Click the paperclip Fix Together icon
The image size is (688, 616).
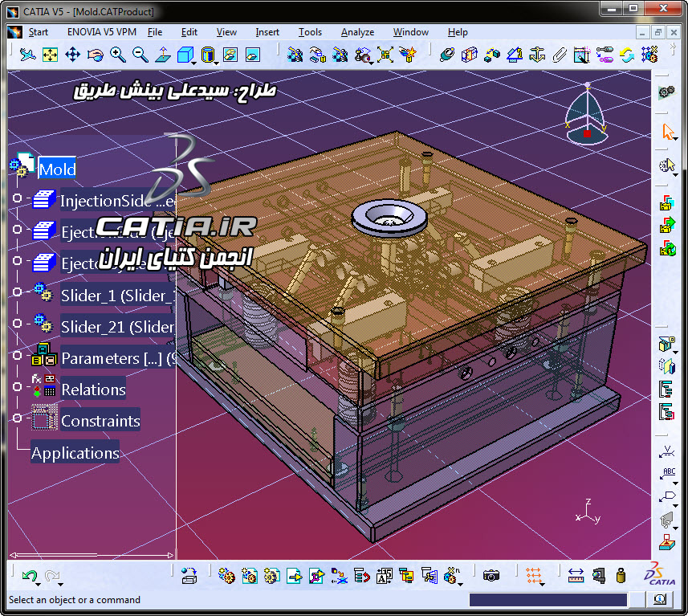(x=559, y=55)
